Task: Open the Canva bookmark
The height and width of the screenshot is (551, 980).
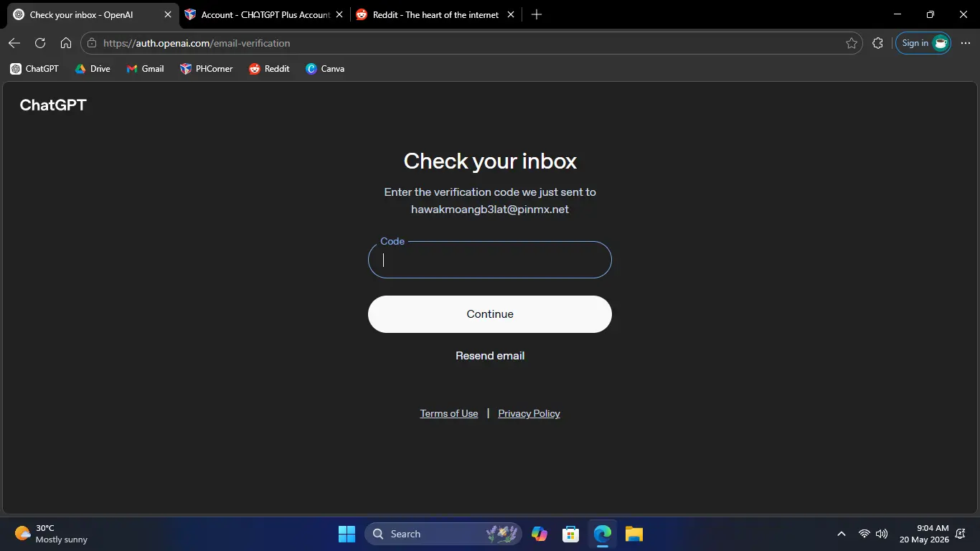Action: (325, 69)
